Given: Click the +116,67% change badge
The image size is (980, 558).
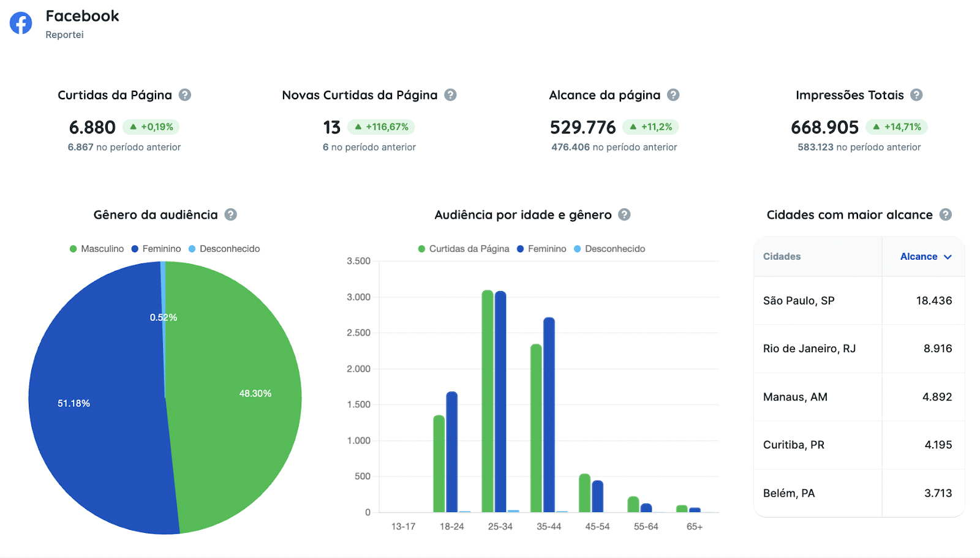Looking at the screenshot, I should click(382, 127).
